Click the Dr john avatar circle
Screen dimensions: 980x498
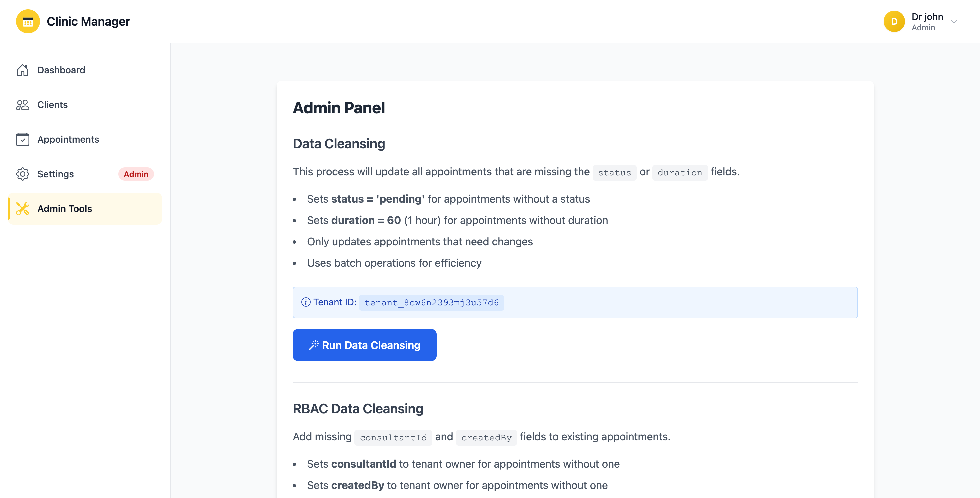click(894, 21)
